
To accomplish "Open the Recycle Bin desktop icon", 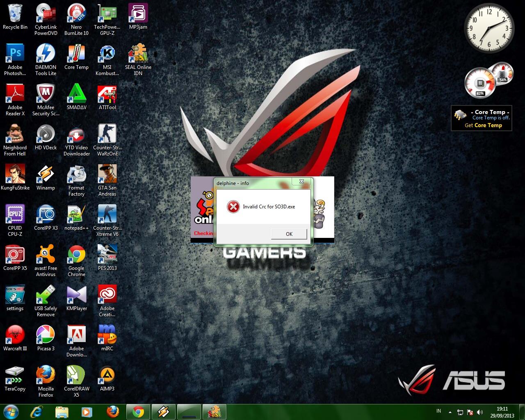I will pyautogui.click(x=15, y=17).
